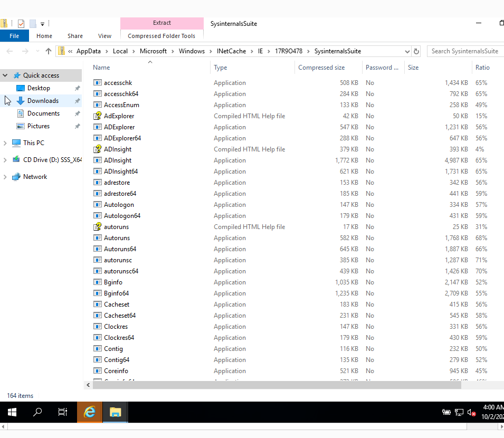504x438 pixels.
Task: Open the chevron dropdown after Windows breadcrumb
Action: (x=211, y=51)
